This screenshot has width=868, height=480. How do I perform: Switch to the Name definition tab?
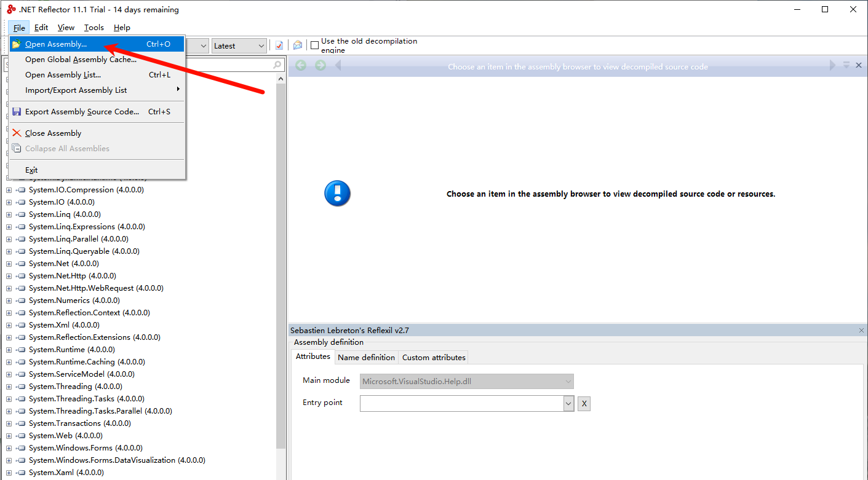click(367, 357)
